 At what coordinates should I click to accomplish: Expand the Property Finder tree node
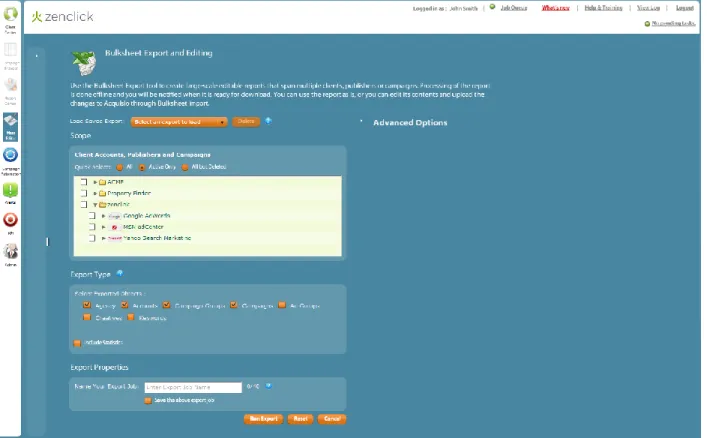click(x=95, y=194)
